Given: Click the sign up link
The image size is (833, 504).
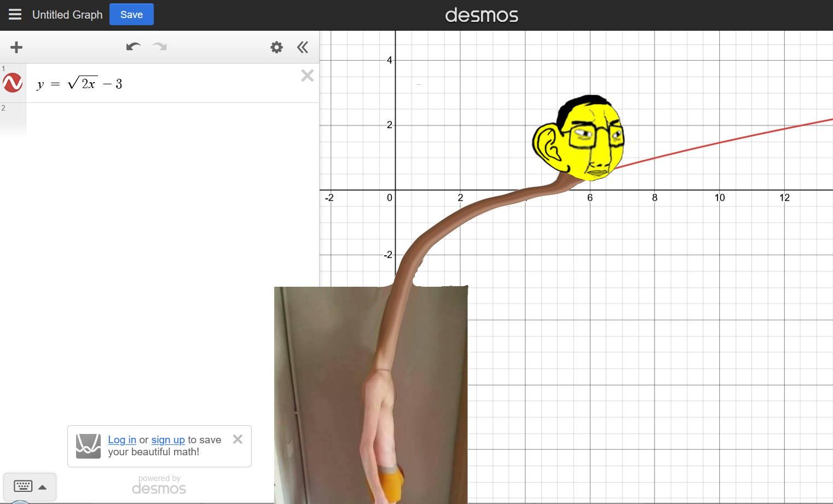Looking at the screenshot, I should coord(168,440).
